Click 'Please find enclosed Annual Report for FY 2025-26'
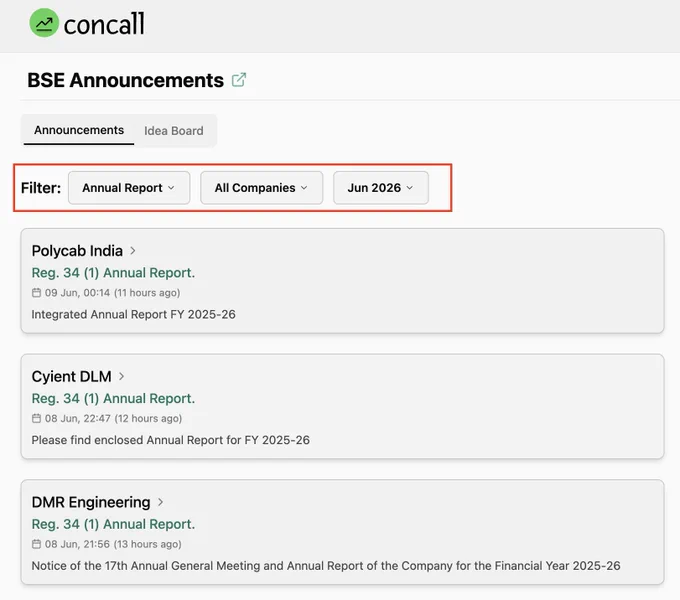 (170, 440)
